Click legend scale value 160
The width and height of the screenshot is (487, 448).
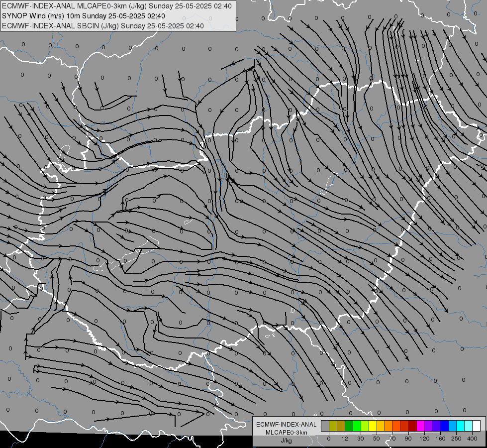click(440, 439)
